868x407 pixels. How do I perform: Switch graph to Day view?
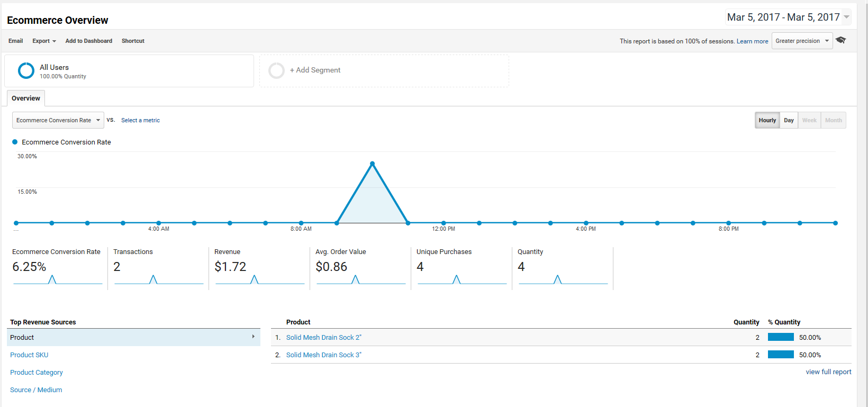789,120
